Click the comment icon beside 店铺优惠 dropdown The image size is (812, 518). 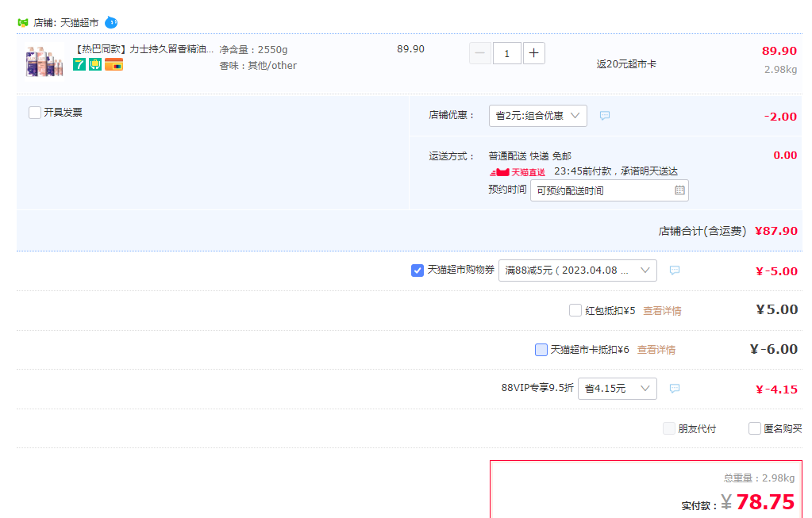click(x=604, y=115)
